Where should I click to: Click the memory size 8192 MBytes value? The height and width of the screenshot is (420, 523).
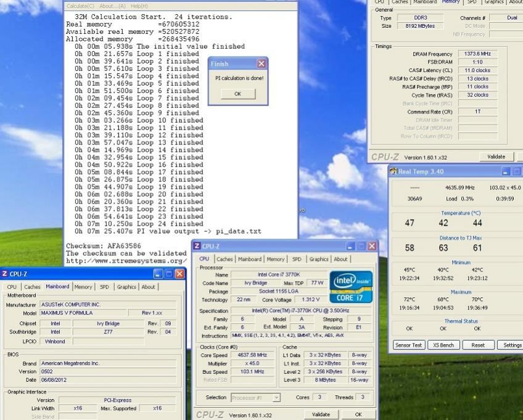(420, 26)
